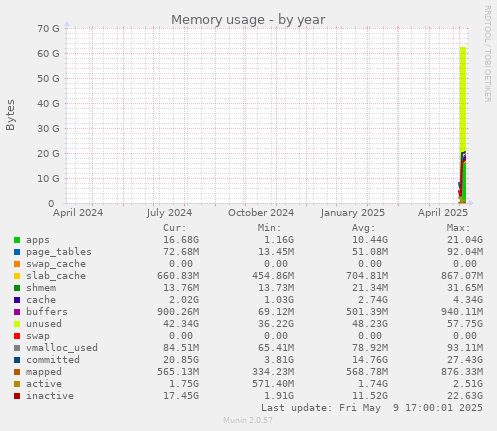Click the 'Bytes' vertical axis label
Viewport: 497px width, 431px height.
pyautogui.click(x=10, y=115)
